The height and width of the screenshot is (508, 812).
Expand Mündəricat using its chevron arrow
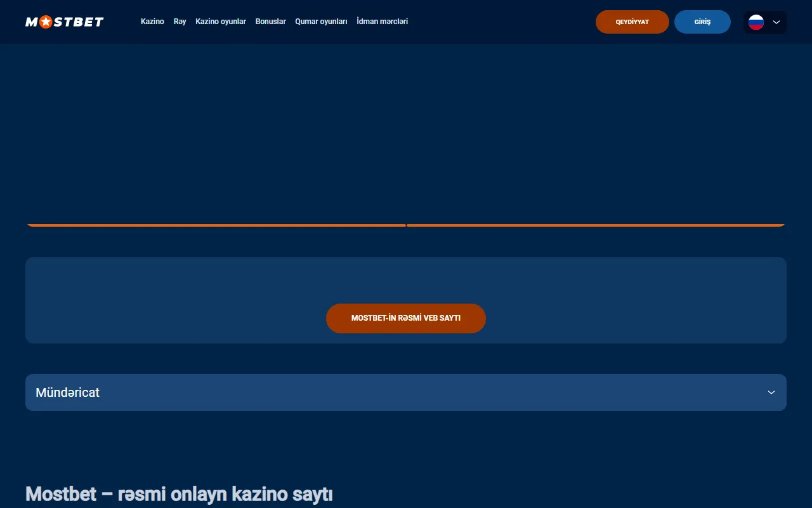coord(771,392)
